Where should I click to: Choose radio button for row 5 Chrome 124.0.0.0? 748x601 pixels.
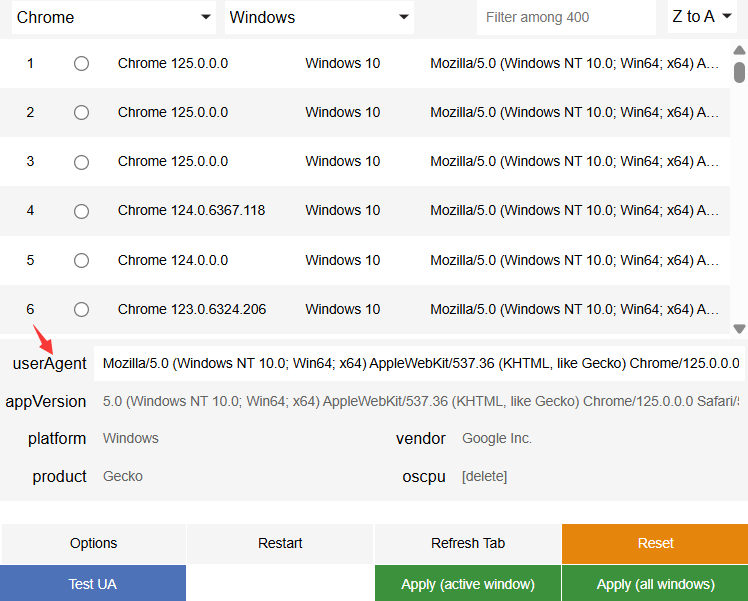pyautogui.click(x=81, y=260)
